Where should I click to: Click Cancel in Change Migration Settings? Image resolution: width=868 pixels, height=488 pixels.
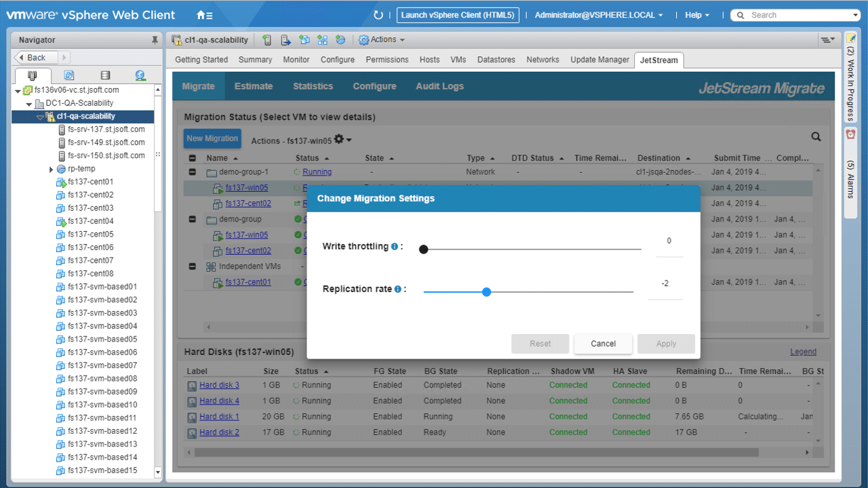[x=603, y=344]
